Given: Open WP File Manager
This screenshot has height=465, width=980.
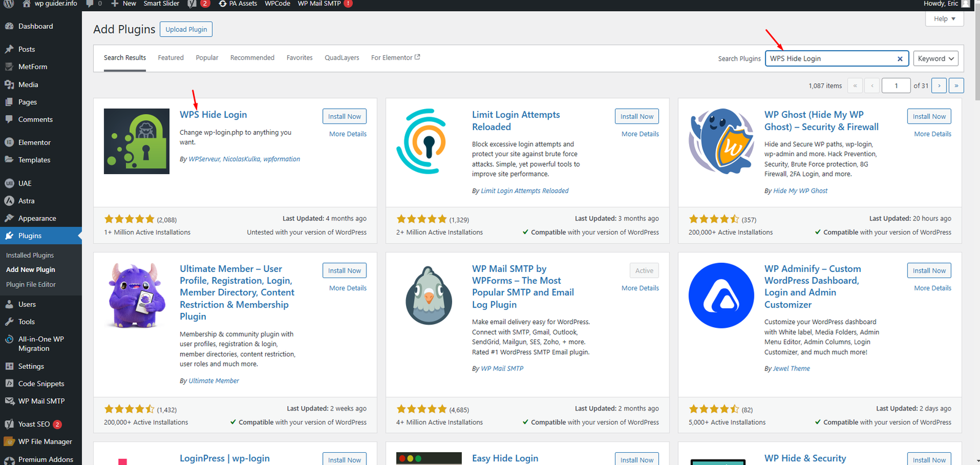Looking at the screenshot, I should click(x=45, y=442).
